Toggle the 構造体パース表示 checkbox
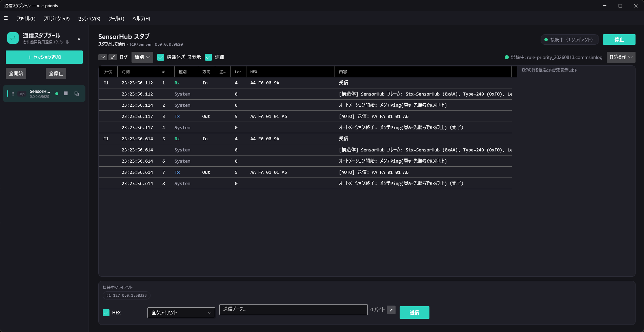 pyautogui.click(x=161, y=57)
